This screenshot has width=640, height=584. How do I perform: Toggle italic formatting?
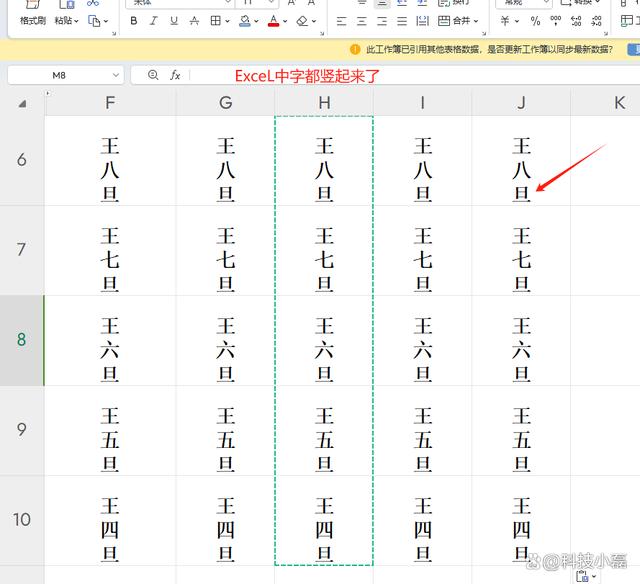pos(153,21)
